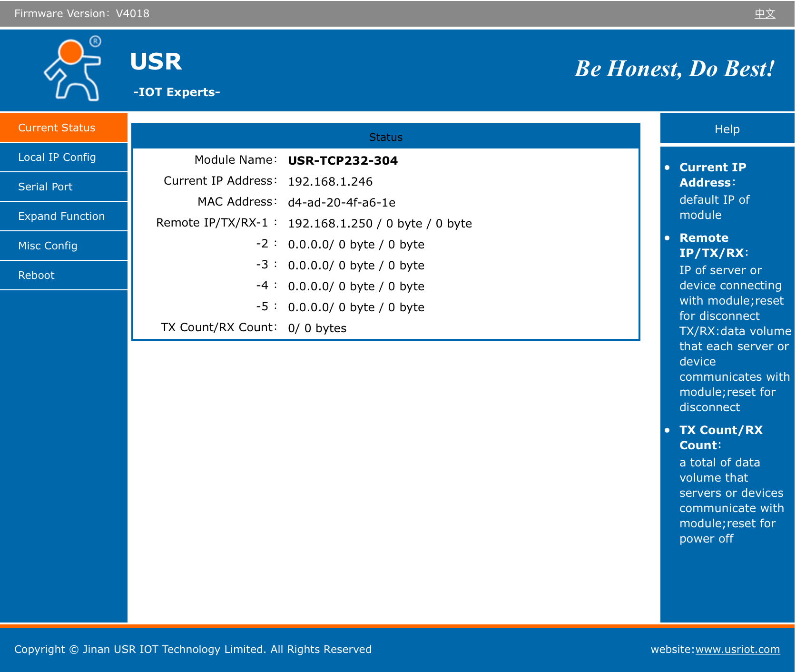This screenshot has width=796, height=672.
Task: Click the -2 remote connection value
Action: click(x=356, y=244)
